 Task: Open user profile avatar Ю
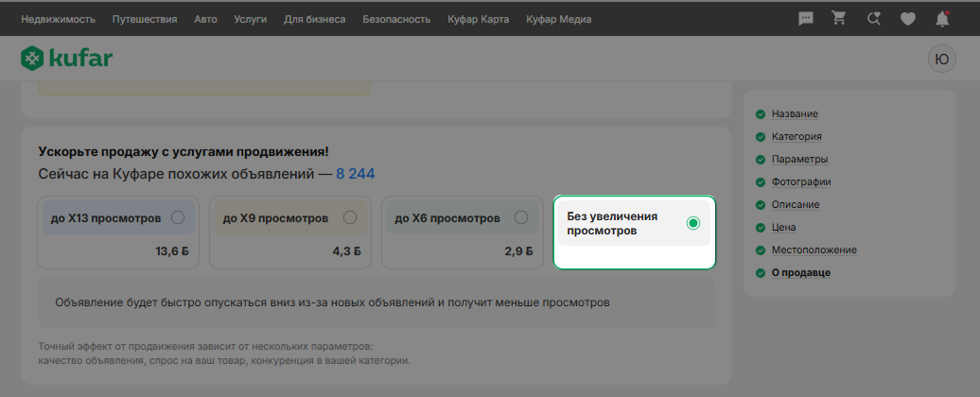click(941, 60)
